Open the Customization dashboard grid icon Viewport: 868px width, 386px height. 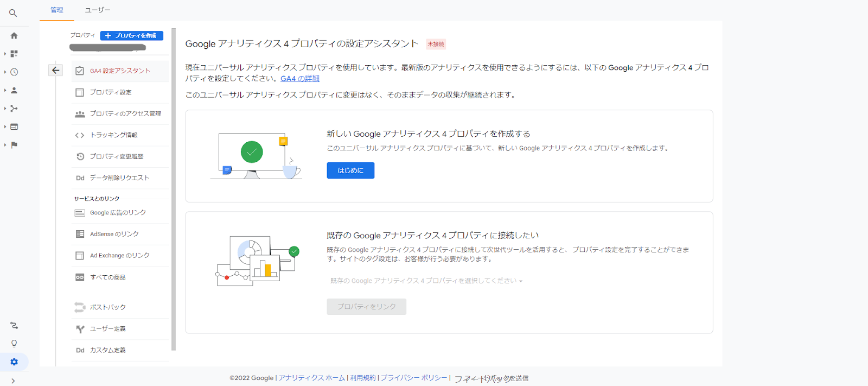click(x=14, y=54)
